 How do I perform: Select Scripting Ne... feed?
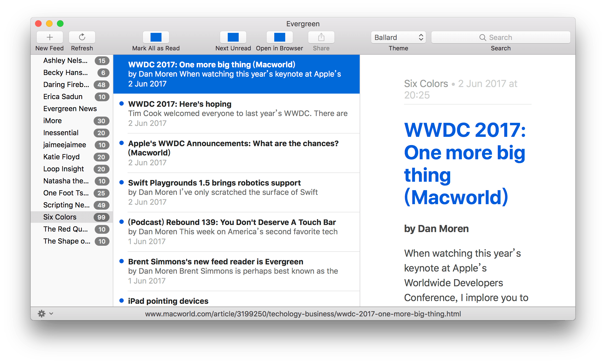point(72,205)
